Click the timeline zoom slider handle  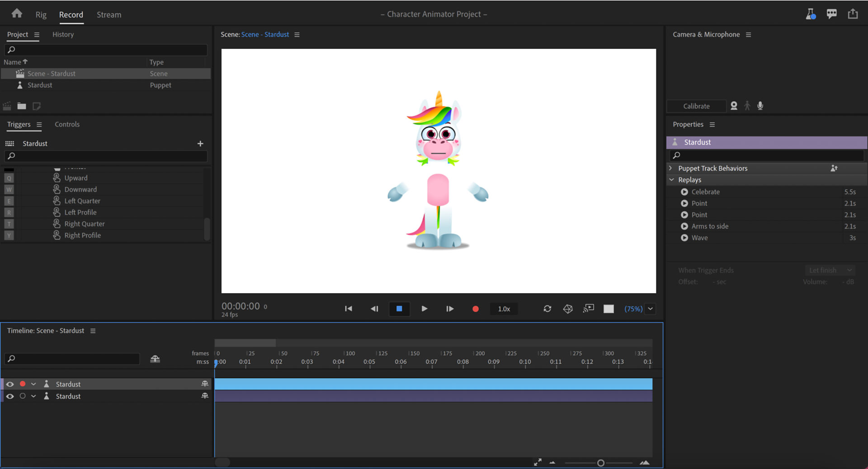click(x=600, y=463)
